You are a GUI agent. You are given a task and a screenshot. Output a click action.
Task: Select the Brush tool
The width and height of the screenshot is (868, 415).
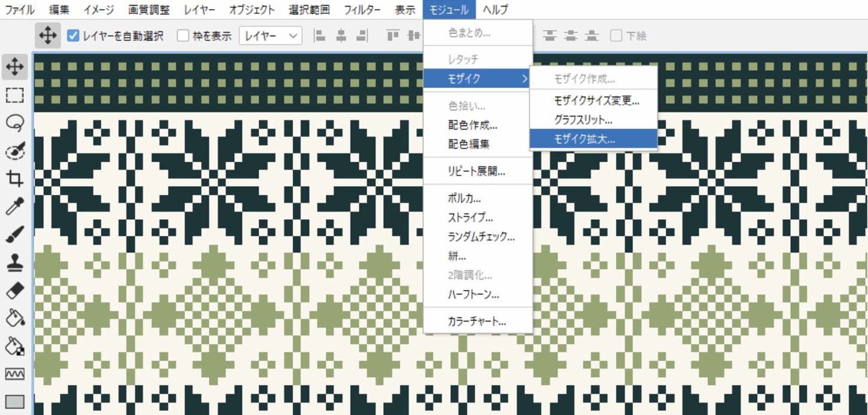[15, 234]
